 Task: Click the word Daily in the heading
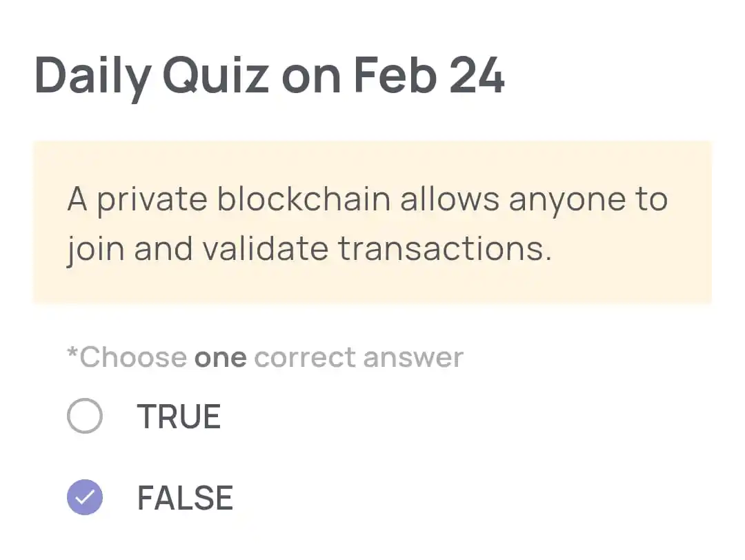(92, 77)
